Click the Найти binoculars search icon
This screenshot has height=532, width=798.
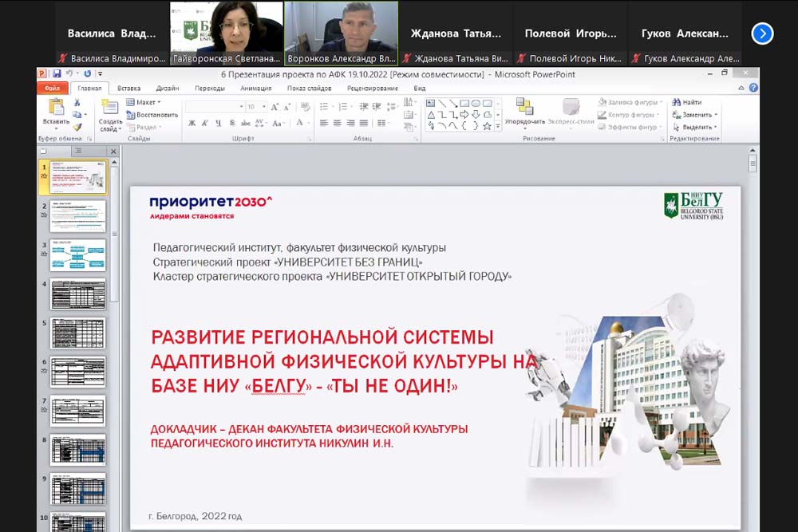click(x=676, y=103)
